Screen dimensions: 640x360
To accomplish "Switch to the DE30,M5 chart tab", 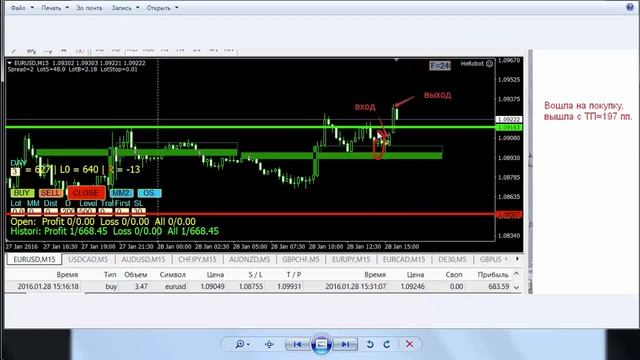I will click(452, 260).
